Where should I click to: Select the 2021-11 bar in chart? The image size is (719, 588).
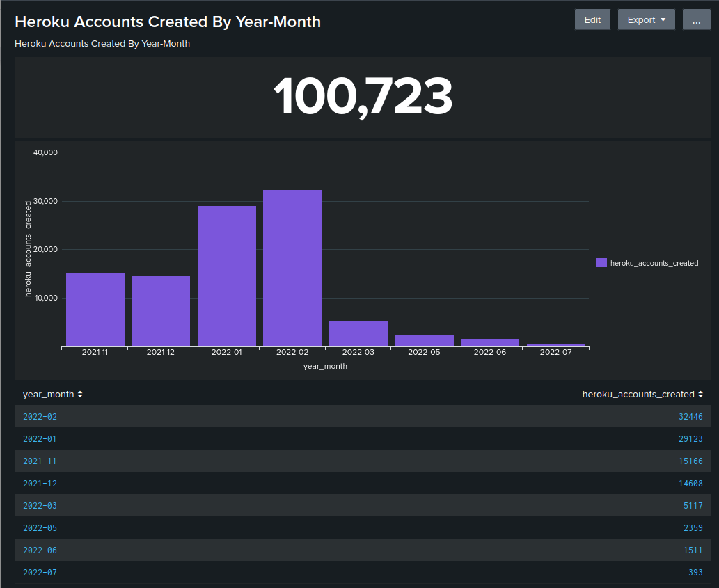pyautogui.click(x=95, y=310)
